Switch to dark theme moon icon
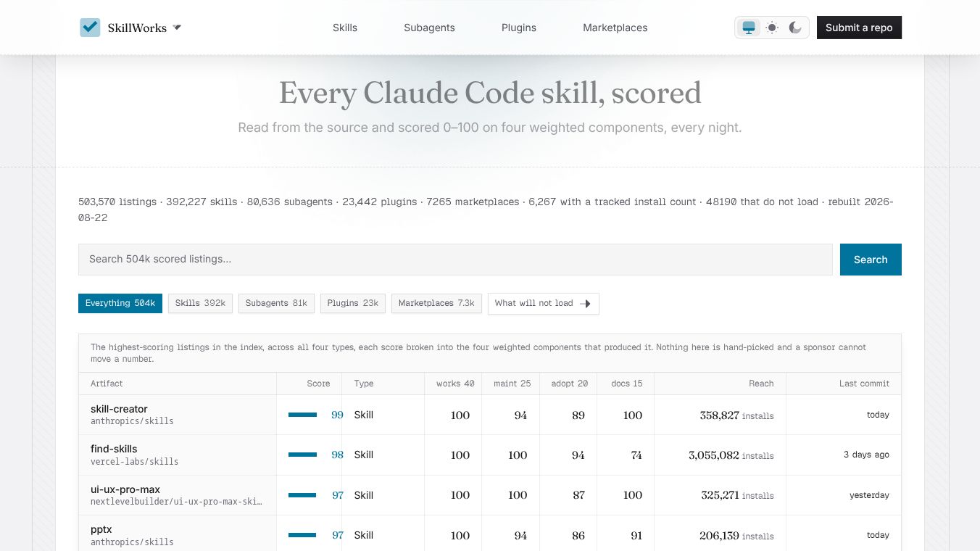980x551 pixels. click(x=795, y=28)
